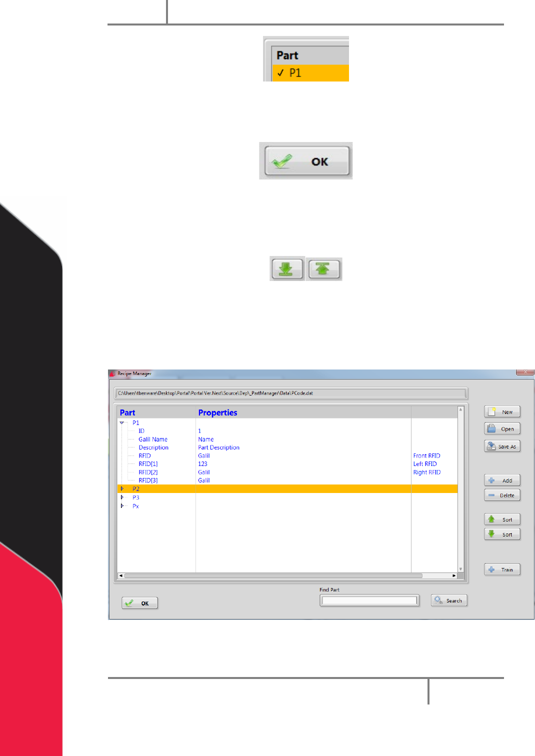Click the vertical scrollbar down arrow
The width and height of the screenshot is (535, 756).
point(460,569)
